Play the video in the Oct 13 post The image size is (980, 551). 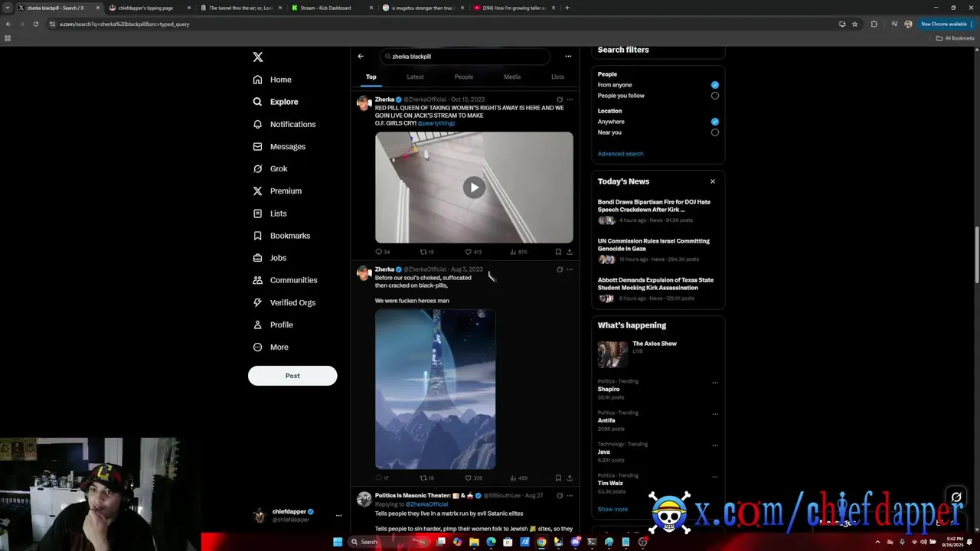click(x=474, y=187)
